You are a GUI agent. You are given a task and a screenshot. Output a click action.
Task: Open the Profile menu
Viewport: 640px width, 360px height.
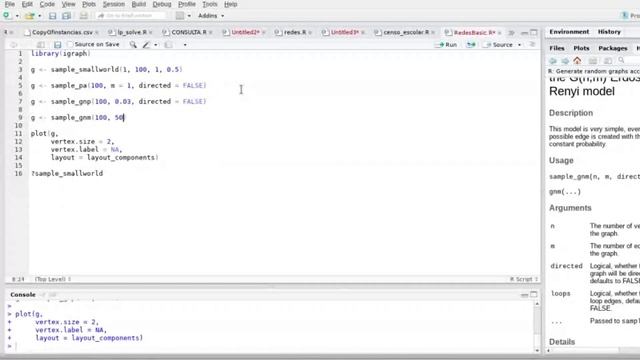[x=187, y=4]
